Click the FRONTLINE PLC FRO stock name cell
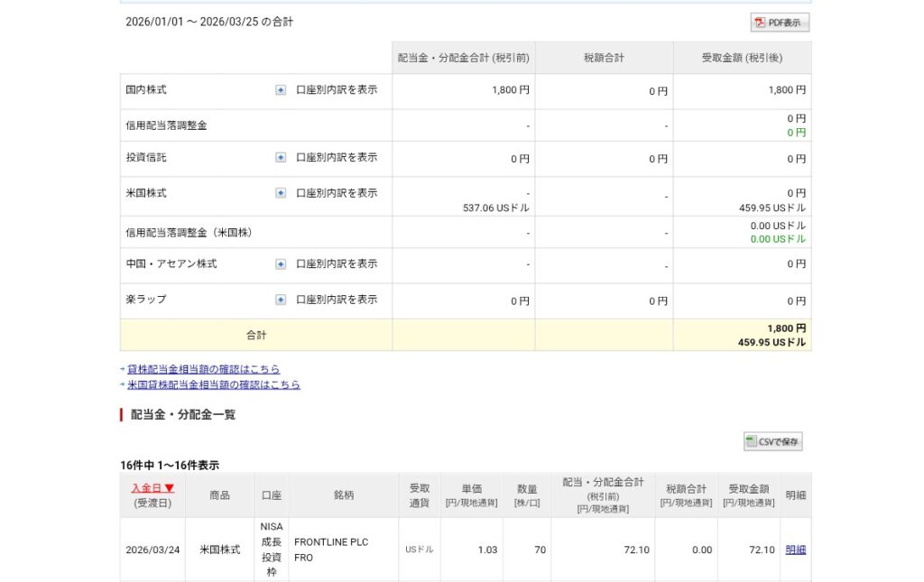The image size is (924, 582). point(331,550)
